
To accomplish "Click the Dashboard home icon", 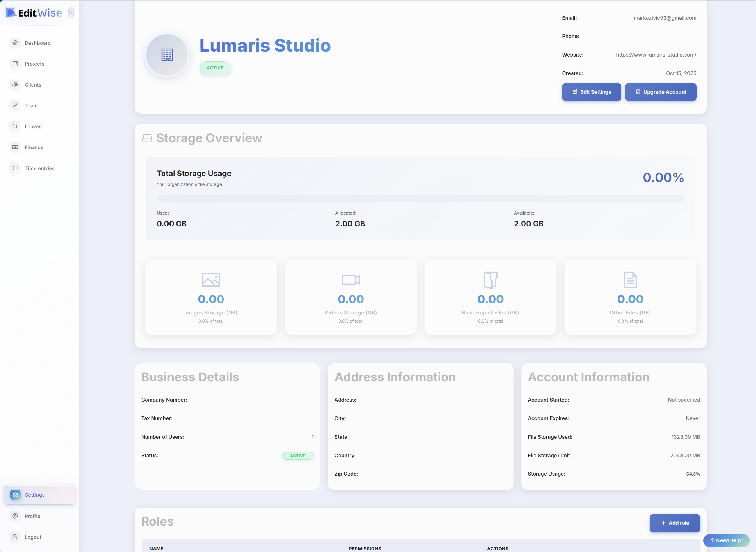I will coord(15,43).
